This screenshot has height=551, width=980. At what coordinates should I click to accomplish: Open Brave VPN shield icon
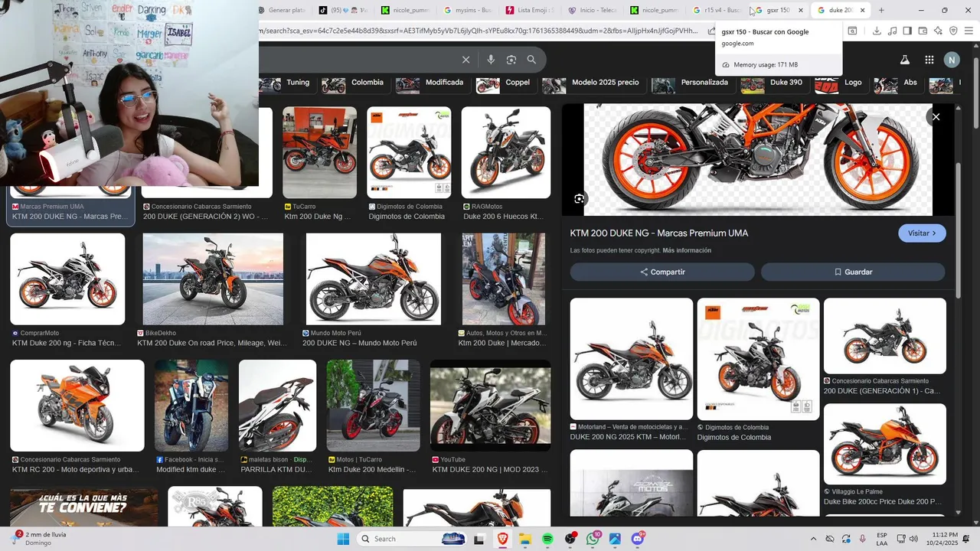[953, 31]
